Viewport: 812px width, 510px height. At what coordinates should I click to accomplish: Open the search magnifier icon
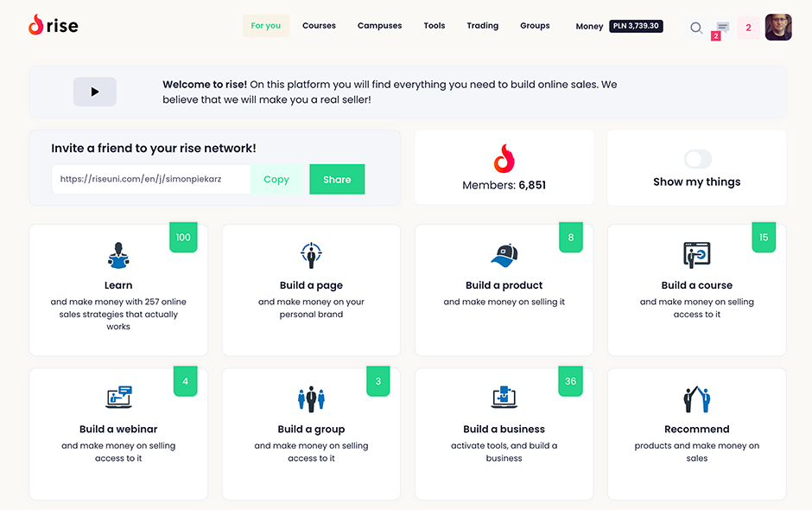pos(695,27)
